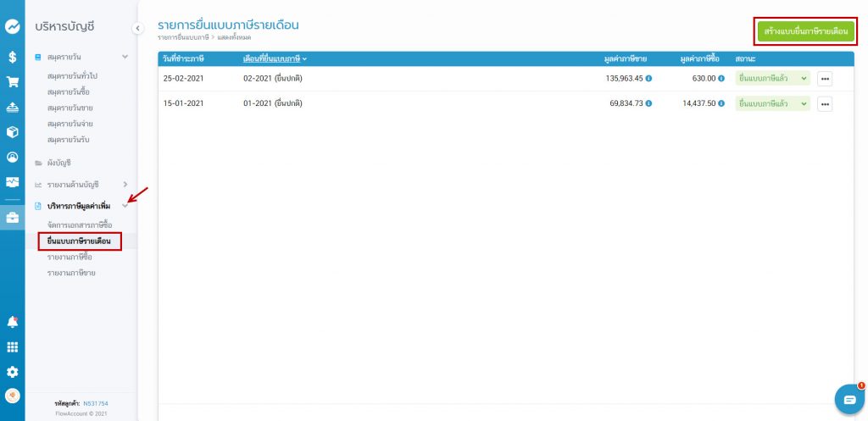Sort by เดือนที่ยื่นแบบภาษี column header
The width and height of the screenshot is (868, 421).
pos(275,58)
